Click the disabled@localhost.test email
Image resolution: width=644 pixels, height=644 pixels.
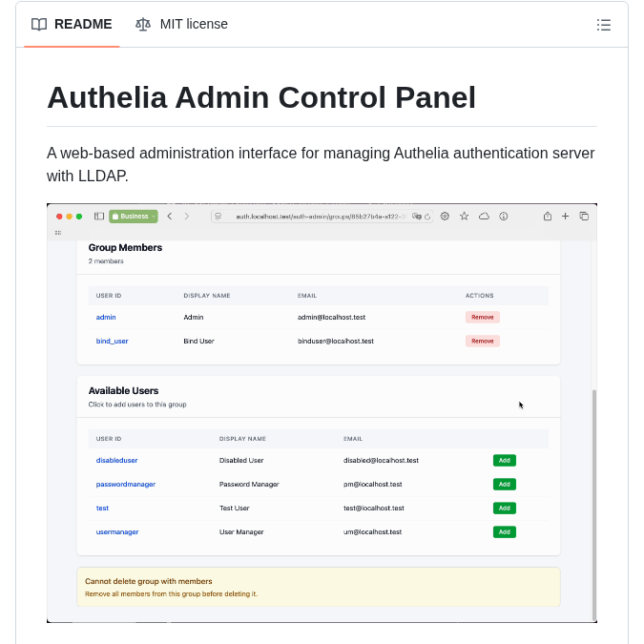[x=381, y=461]
